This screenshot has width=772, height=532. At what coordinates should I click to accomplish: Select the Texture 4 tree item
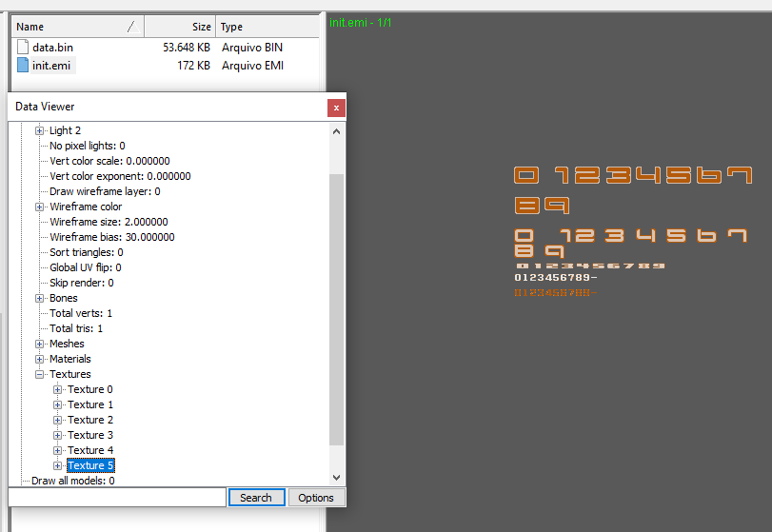pyautogui.click(x=90, y=450)
